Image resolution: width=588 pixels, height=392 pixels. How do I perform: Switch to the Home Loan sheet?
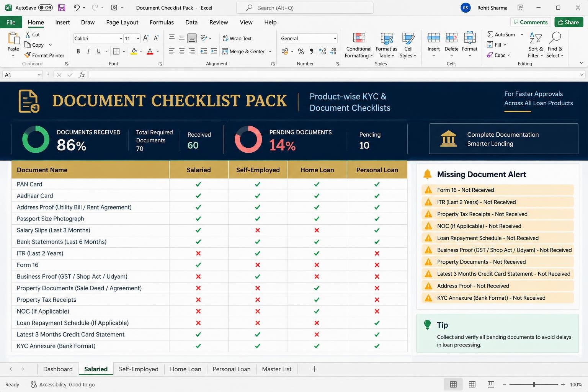pos(186,369)
